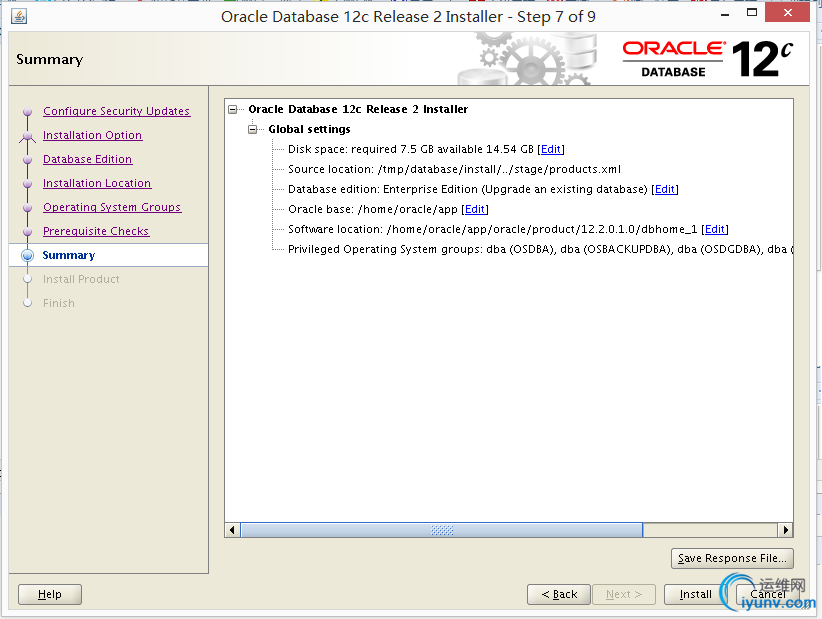This screenshot has width=822, height=619.
Task: Collapse the Oracle Database 12c Release 2 Installer node
Action: [233, 110]
